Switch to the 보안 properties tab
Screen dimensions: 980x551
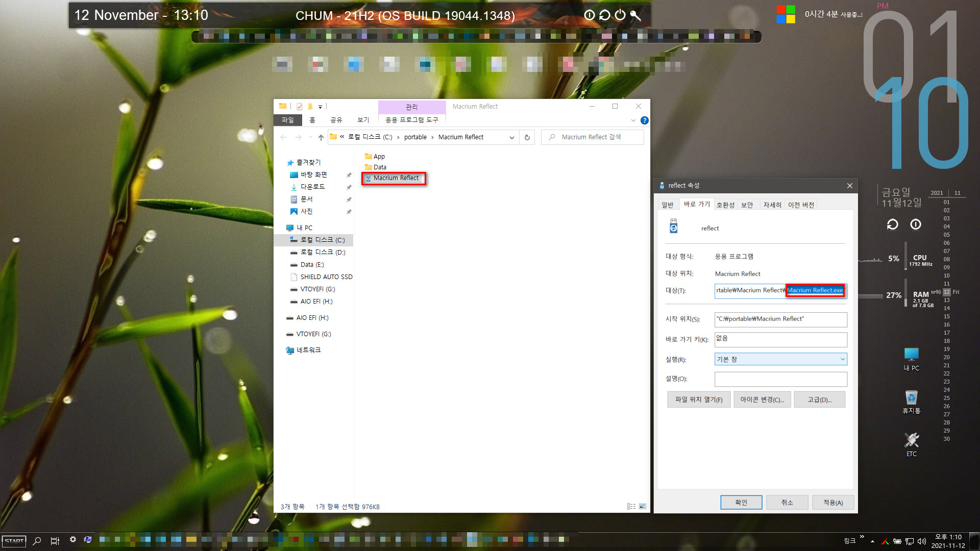point(747,205)
